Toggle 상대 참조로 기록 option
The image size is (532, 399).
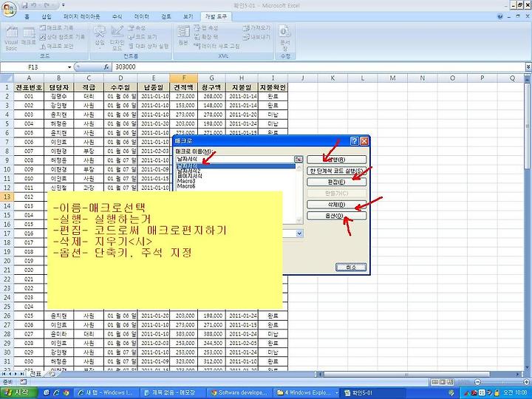62,37
